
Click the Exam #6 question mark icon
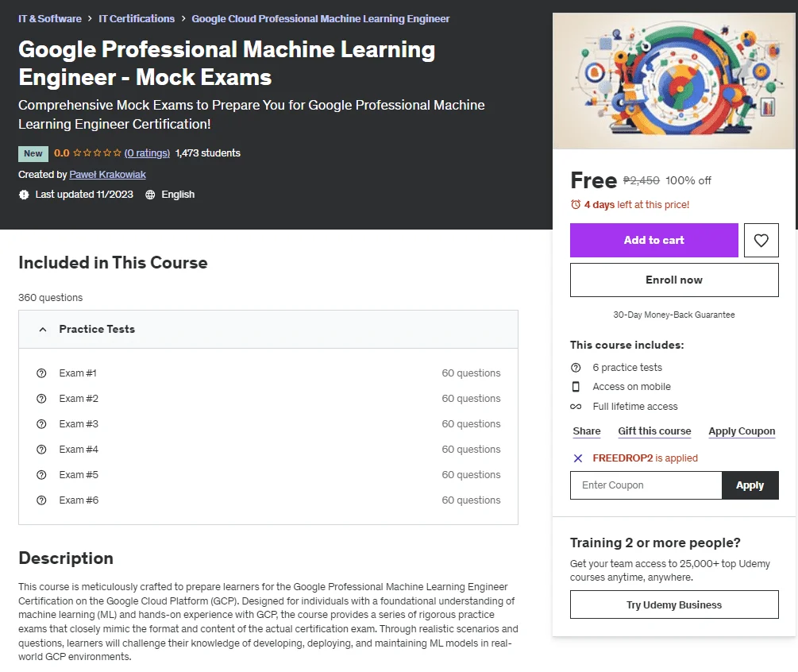41,500
